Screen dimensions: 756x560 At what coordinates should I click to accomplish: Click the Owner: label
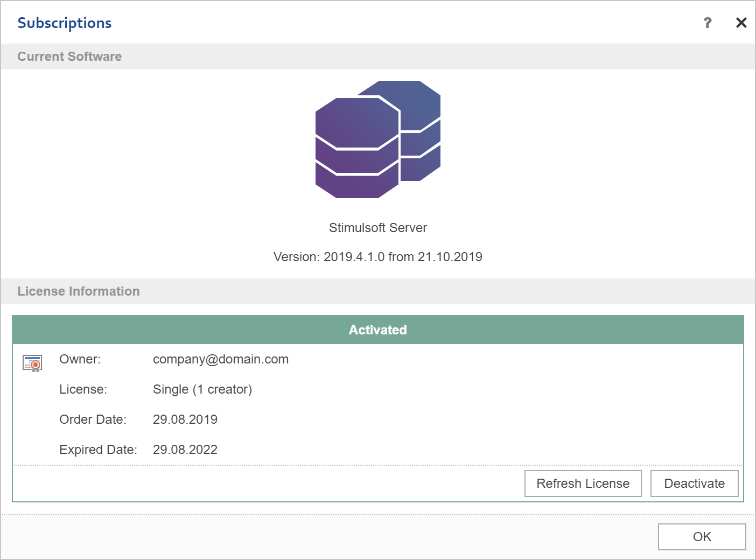[80, 359]
